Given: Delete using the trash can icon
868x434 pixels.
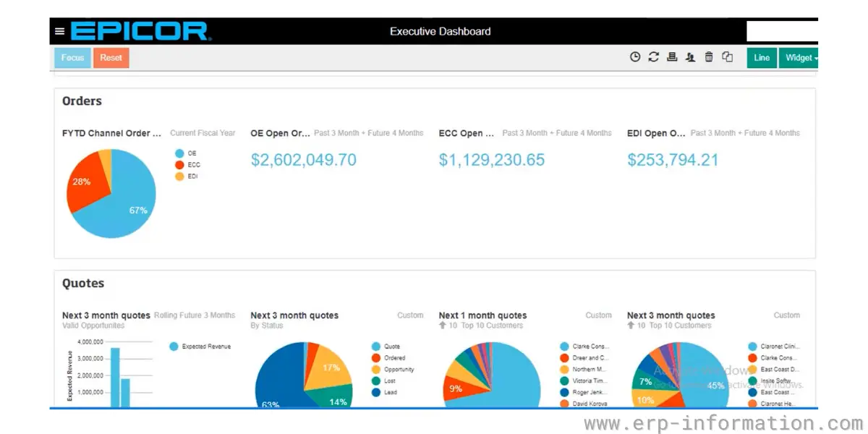Looking at the screenshot, I should point(709,57).
